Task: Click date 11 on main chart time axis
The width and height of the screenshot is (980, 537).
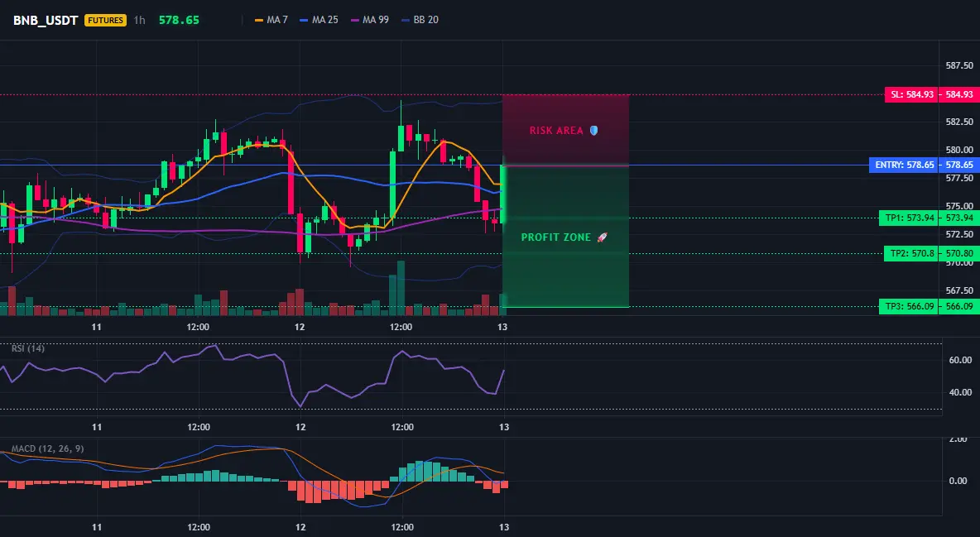Action: [x=96, y=327]
